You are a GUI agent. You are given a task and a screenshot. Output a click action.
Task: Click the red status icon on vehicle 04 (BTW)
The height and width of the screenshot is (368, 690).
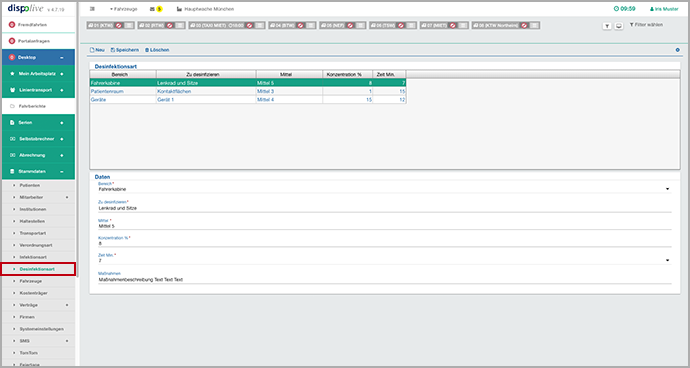click(301, 26)
